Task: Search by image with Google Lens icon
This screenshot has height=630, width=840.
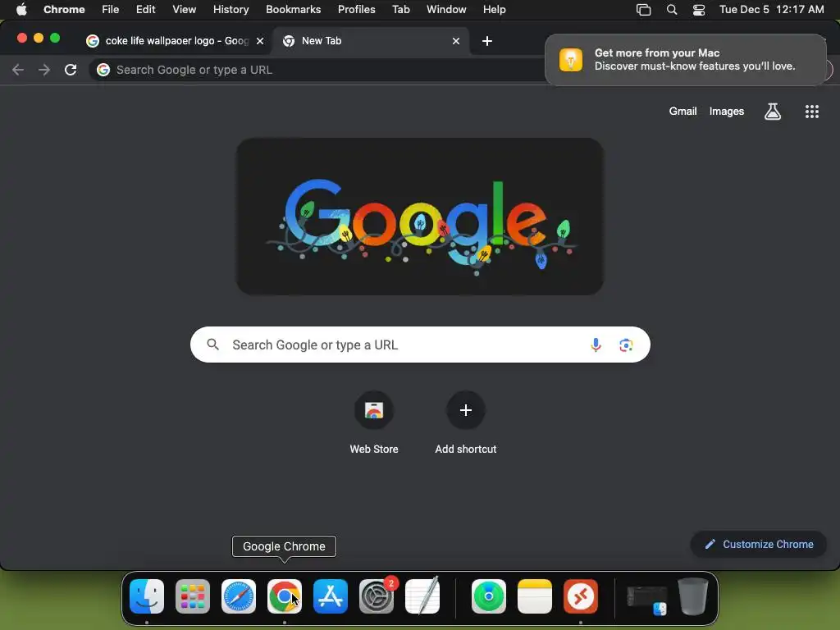Action: pyautogui.click(x=626, y=345)
